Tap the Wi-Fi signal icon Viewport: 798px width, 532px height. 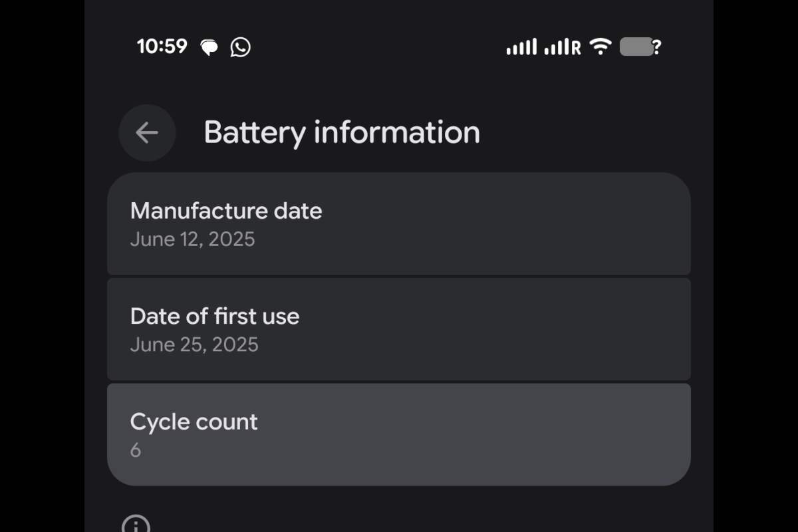click(x=600, y=47)
